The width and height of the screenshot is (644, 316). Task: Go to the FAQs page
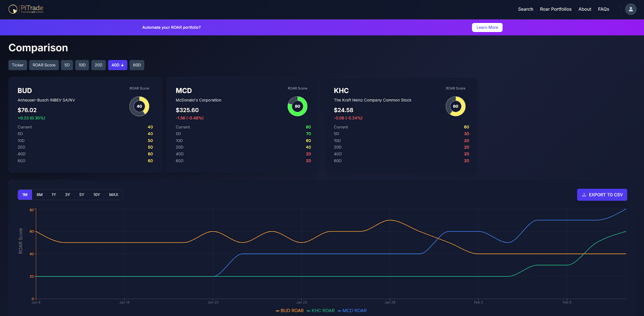[603, 9]
